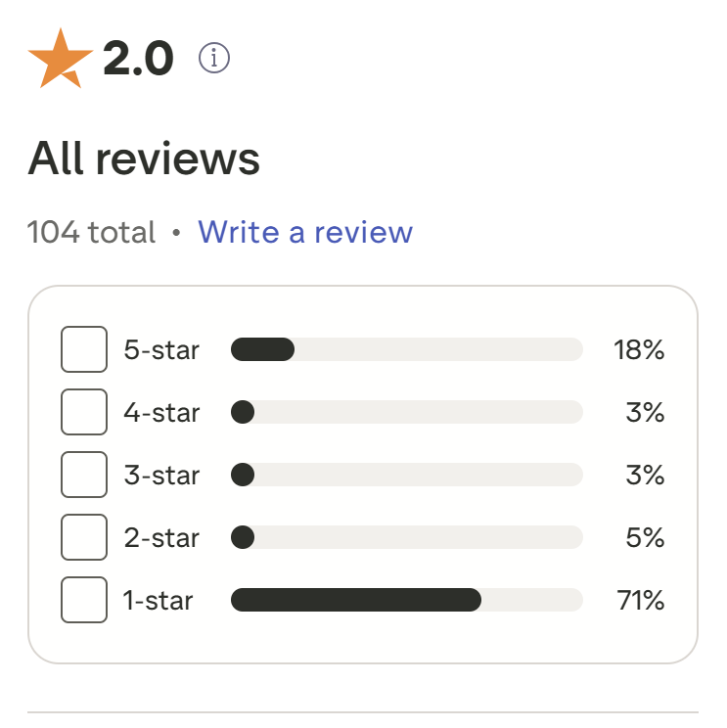Select the 18% percentage value

(x=639, y=349)
